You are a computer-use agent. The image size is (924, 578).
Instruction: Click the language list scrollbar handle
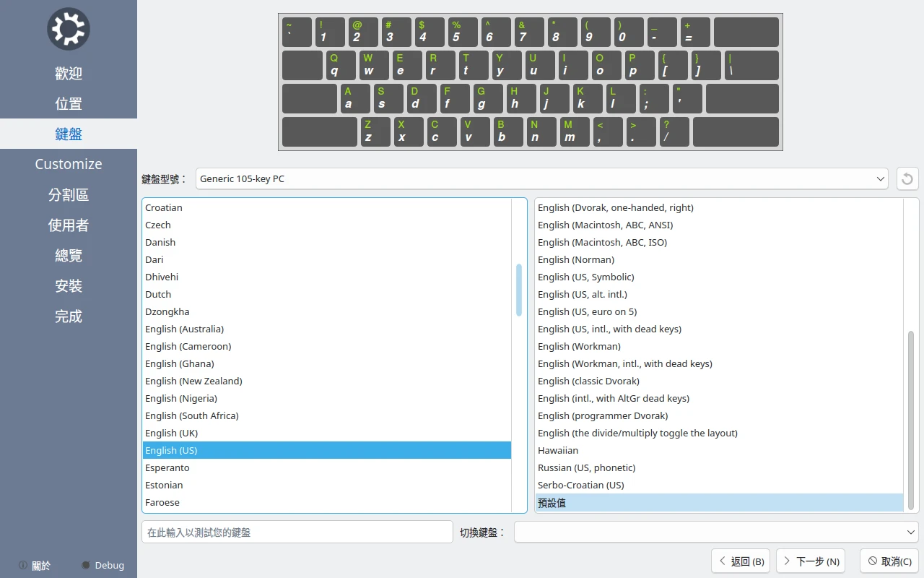(519, 290)
